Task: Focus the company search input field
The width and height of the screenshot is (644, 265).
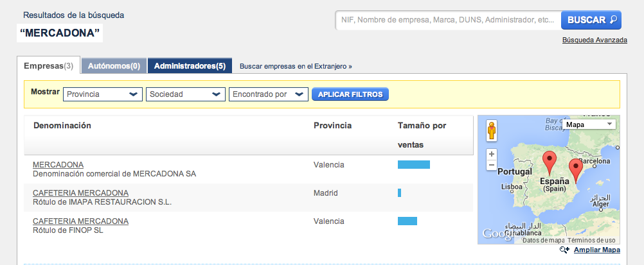Action: pos(448,20)
